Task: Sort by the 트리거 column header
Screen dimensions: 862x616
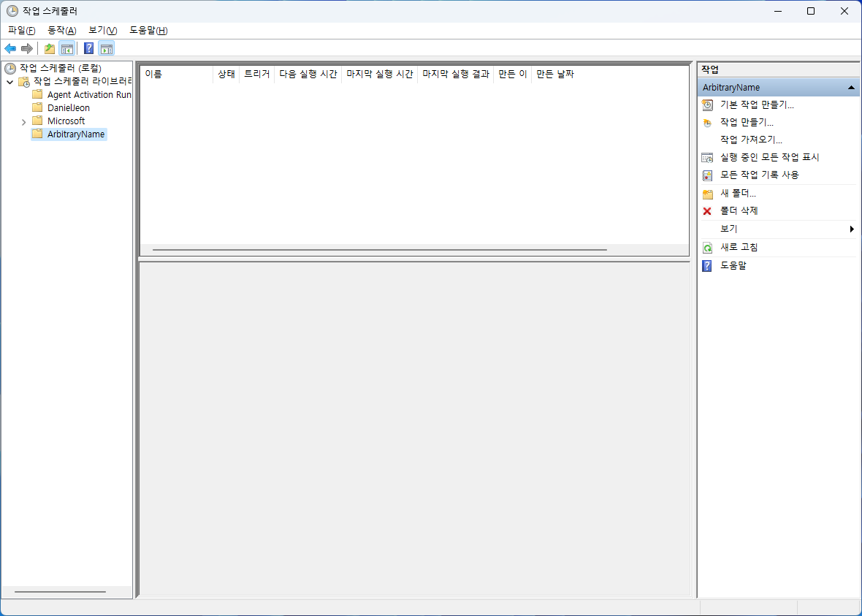Action: click(x=256, y=75)
